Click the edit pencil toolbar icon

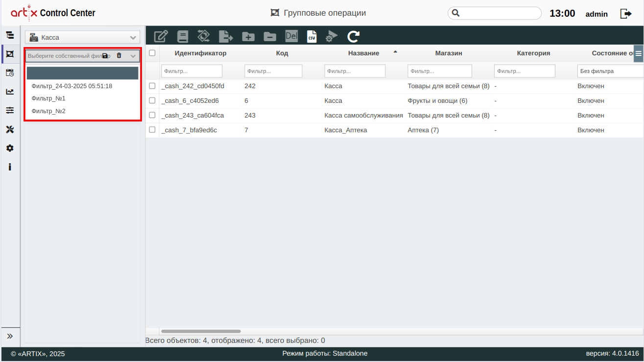[x=161, y=36]
